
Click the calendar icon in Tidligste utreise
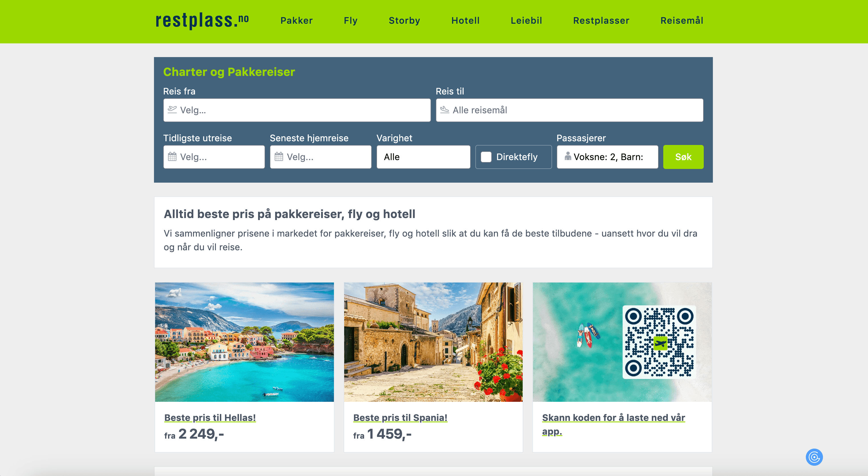(x=172, y=156)
